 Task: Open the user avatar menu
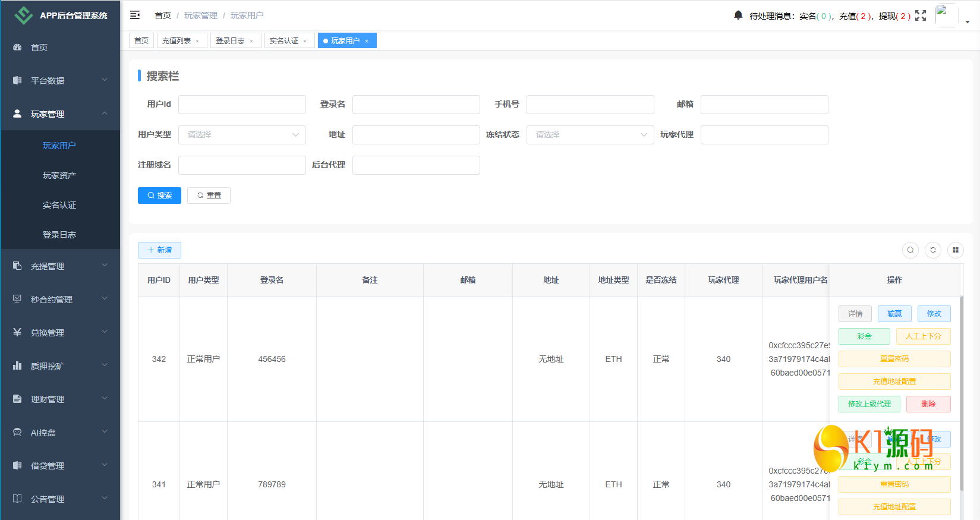pos(946,15)
